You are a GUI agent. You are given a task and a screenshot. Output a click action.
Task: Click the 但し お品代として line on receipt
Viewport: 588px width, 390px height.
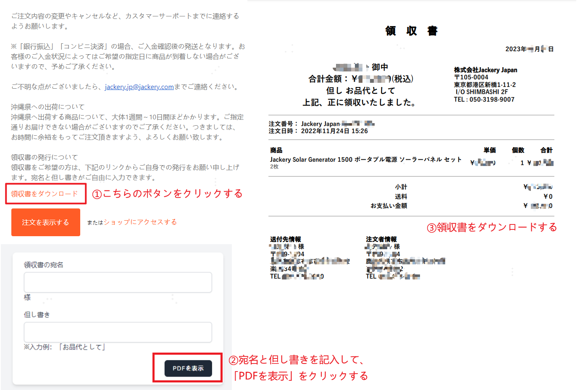361,91
